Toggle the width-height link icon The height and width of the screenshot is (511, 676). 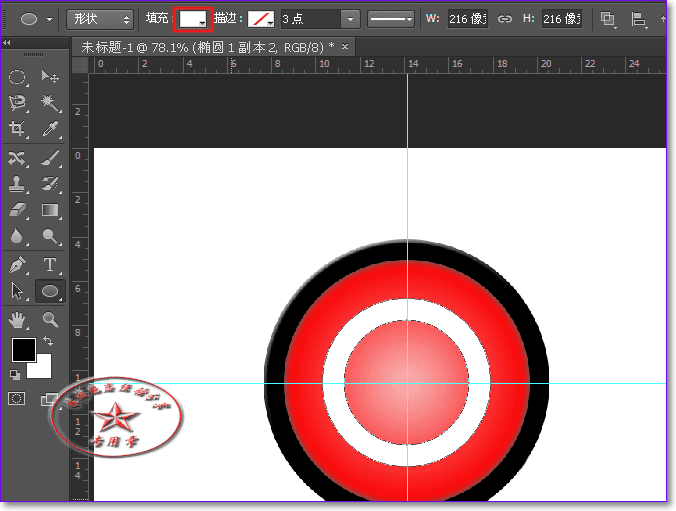(505, 18)
